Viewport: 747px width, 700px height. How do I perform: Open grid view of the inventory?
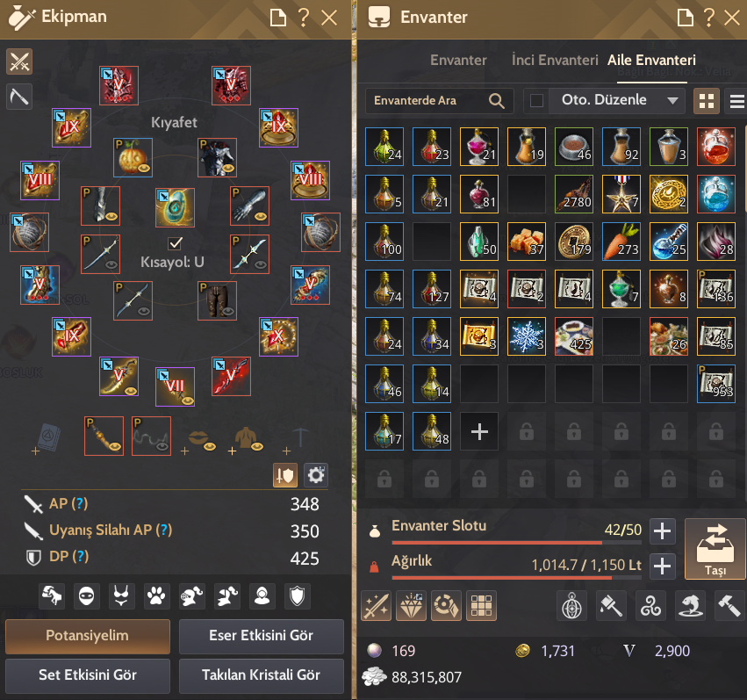706,101
